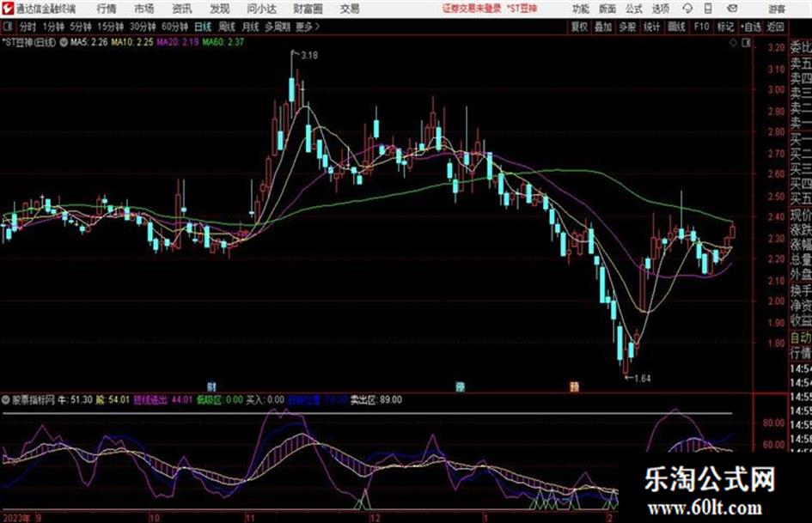This screenshot has height=523, width=812.
Task: Open the 行情 menu
Action: (x=107, y=9)
